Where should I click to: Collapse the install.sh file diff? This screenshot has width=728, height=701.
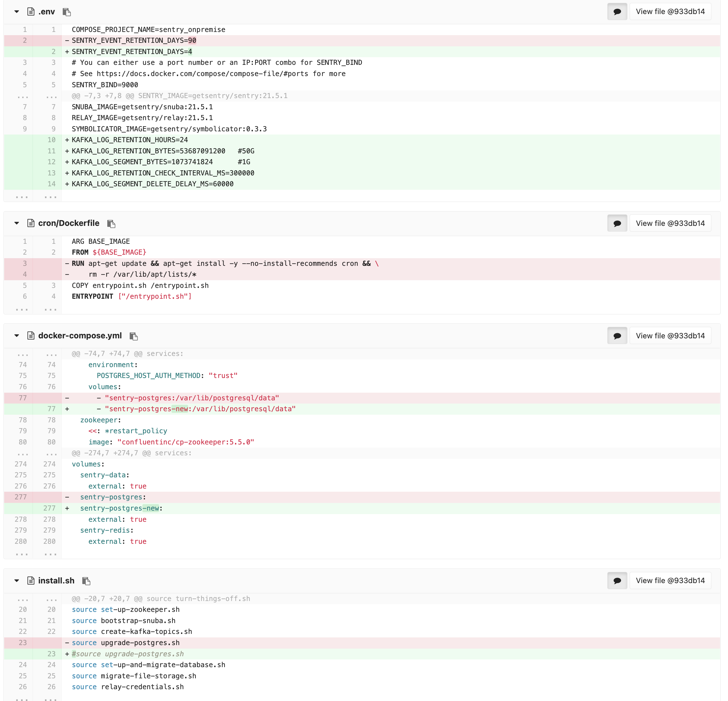16,580
